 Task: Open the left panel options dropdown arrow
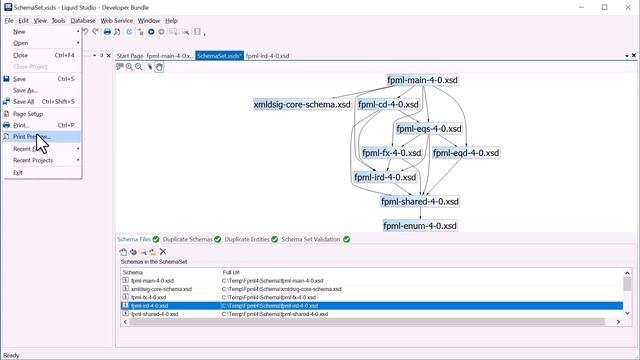click(95, 56)
